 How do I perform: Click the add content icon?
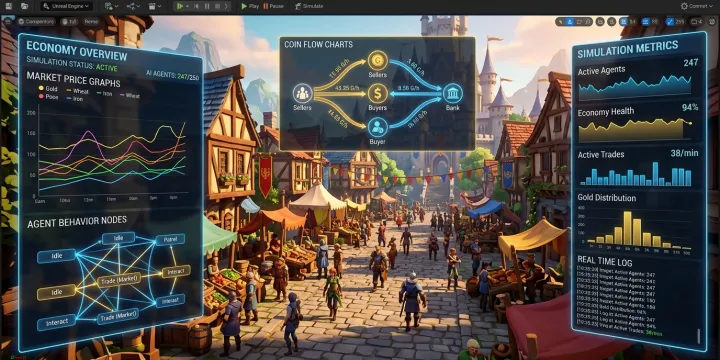(108, 6)
